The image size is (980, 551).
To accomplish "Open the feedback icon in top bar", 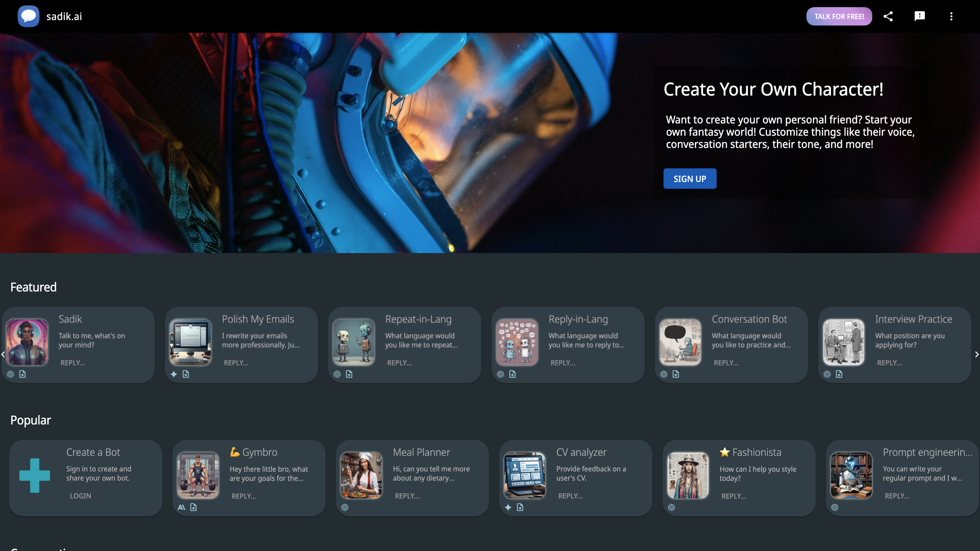I will click(x=919, y=16).
